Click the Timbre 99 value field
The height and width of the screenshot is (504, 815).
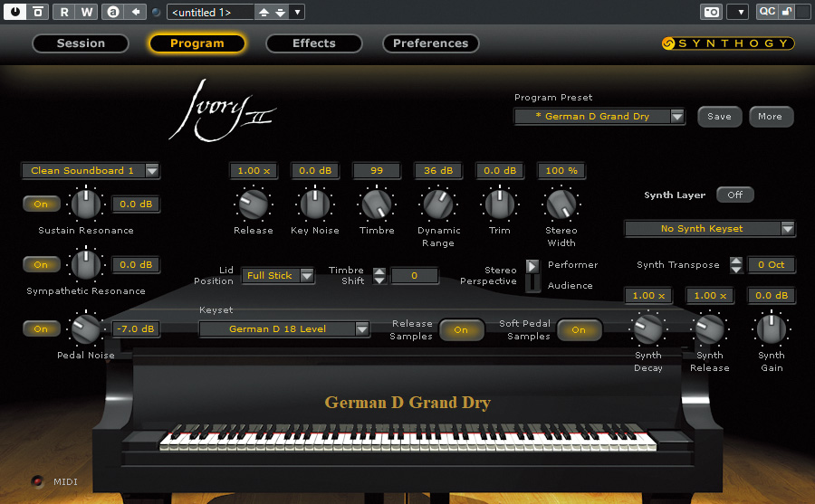(377, 170)
